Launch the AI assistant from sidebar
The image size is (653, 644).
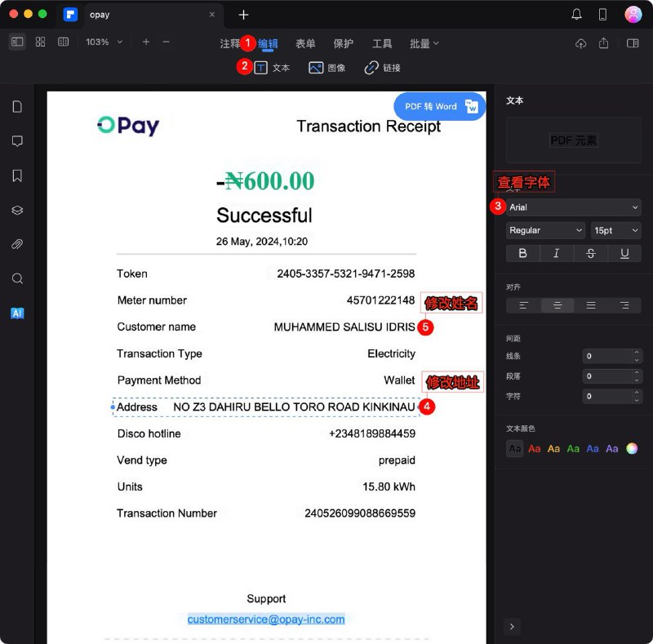(x=17, y=313)
